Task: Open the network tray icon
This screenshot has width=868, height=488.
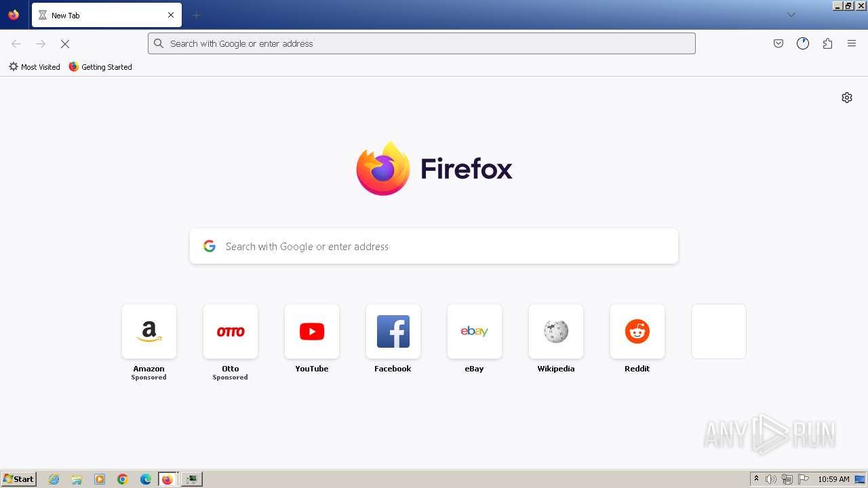Action: tap(787, 479)
